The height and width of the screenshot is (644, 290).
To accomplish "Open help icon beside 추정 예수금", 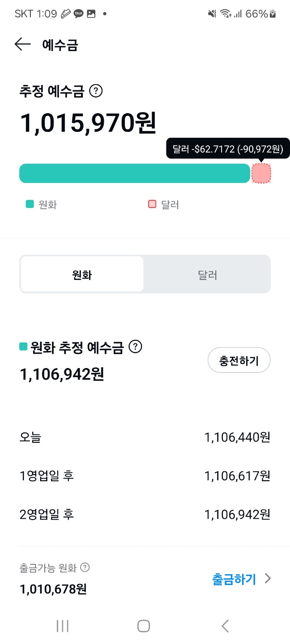I will click(96, 91).
